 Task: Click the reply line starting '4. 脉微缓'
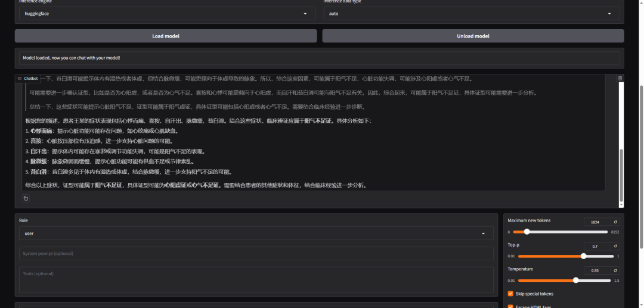[110, 161]
